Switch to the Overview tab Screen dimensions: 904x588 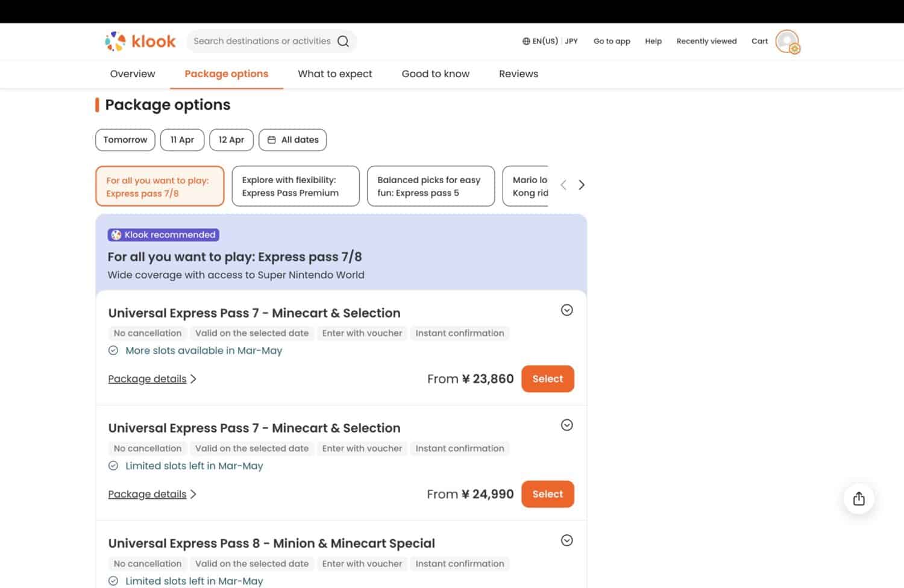pyautogui.click(x=133, y=73)
